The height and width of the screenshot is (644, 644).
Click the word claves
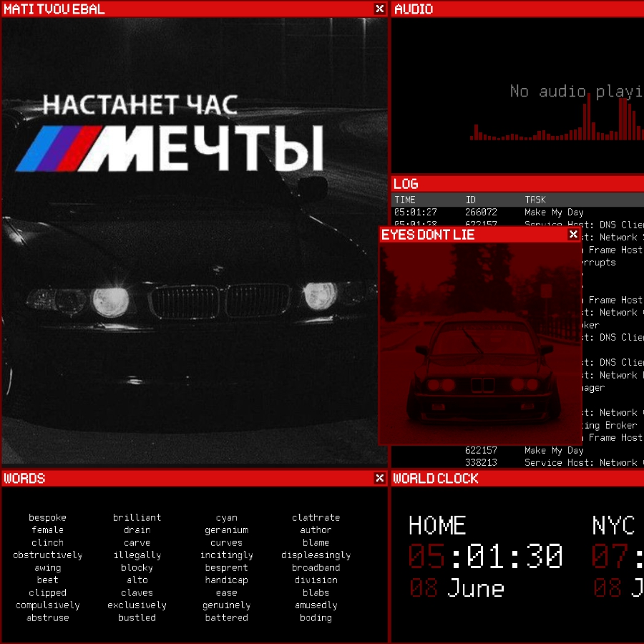pyautogui.click(x=137, y=592)
